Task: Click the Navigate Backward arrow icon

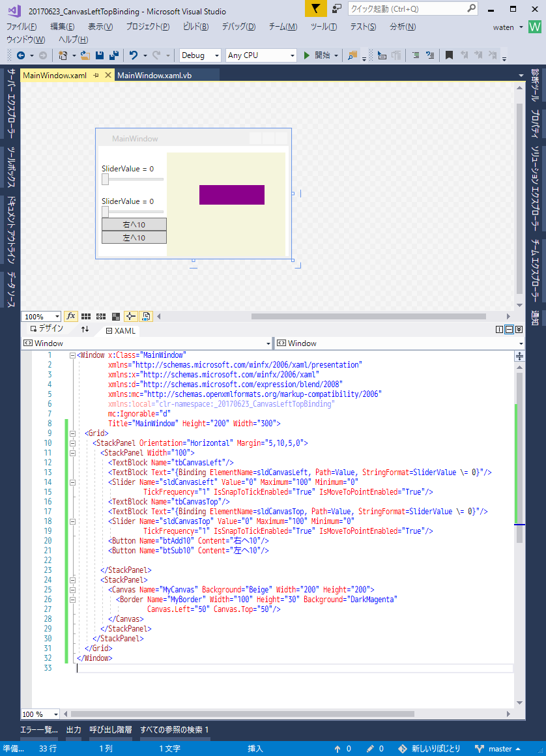Action: tap(21, 55)
